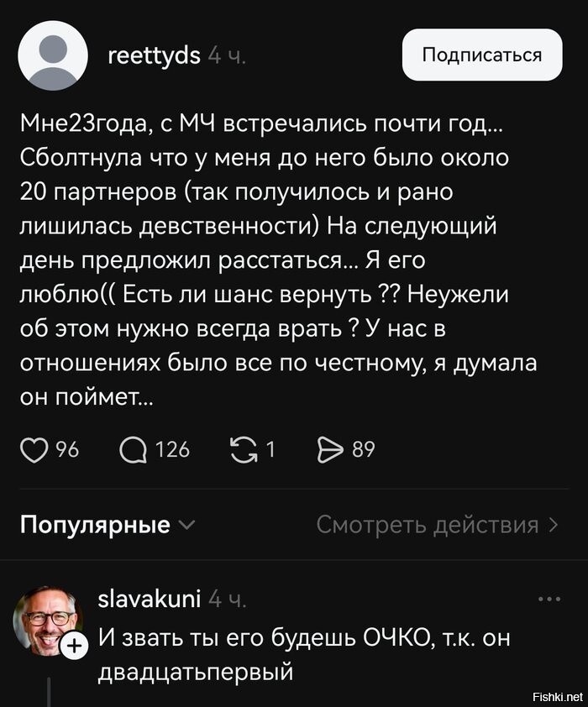Subscribe with the Подписаться button
The image size is (588, 707).
point(482,55)
